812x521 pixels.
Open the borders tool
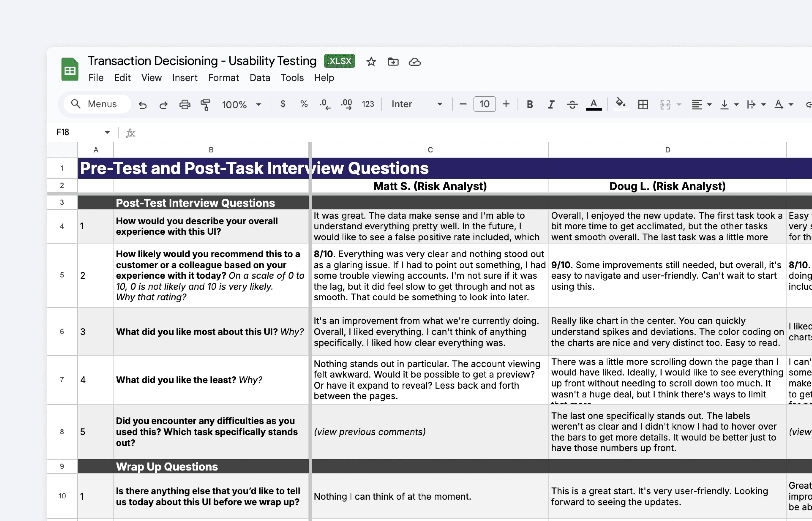pos(643,105)
